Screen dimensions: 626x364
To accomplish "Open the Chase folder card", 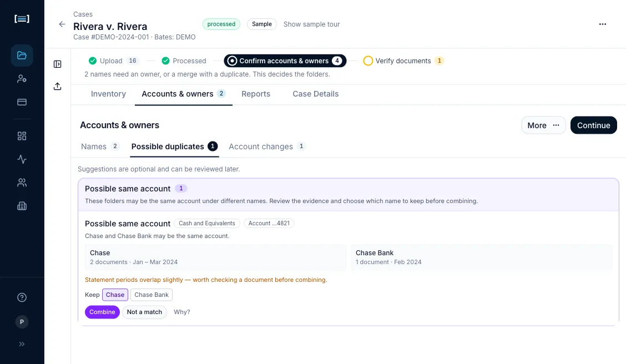I will [215, 257].
